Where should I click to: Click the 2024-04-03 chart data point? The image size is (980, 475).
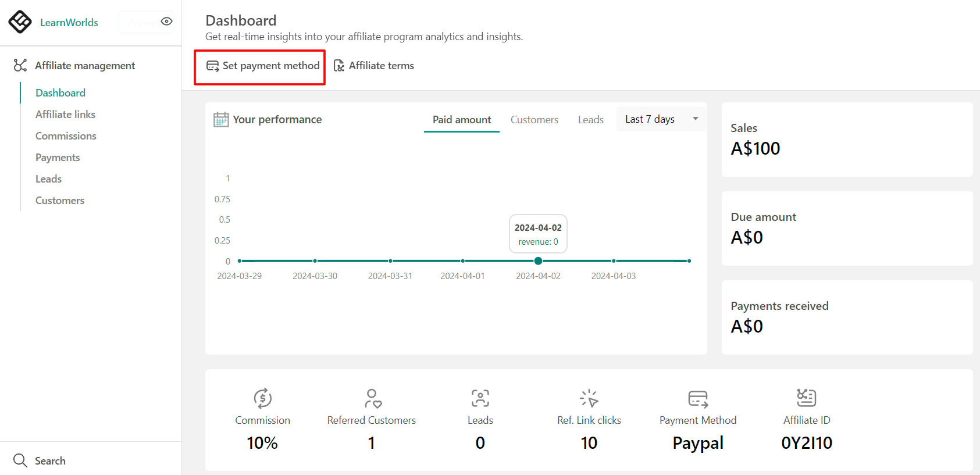click(x=614, y=261)
